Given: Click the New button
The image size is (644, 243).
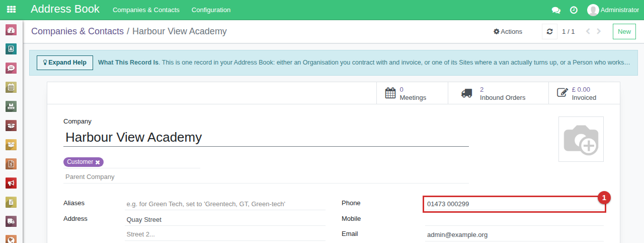Looking at the screenshot, I should [x=624, y=31].
